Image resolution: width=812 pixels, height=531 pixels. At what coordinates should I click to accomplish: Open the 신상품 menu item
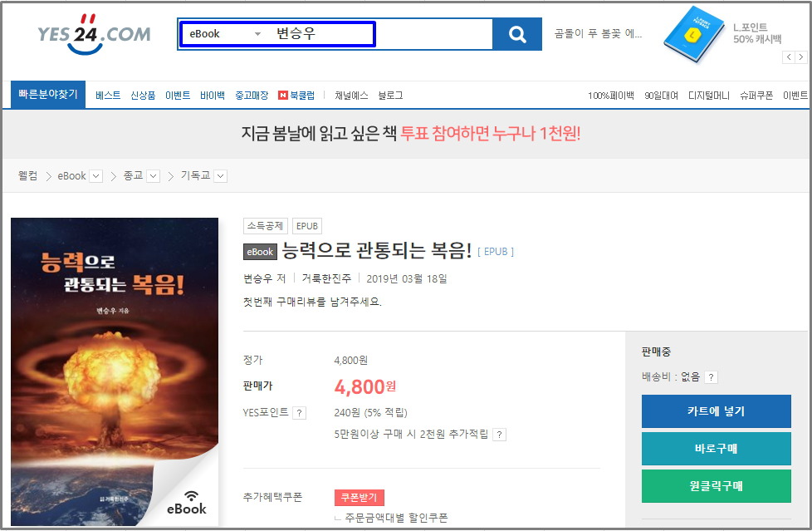point(143,96)
